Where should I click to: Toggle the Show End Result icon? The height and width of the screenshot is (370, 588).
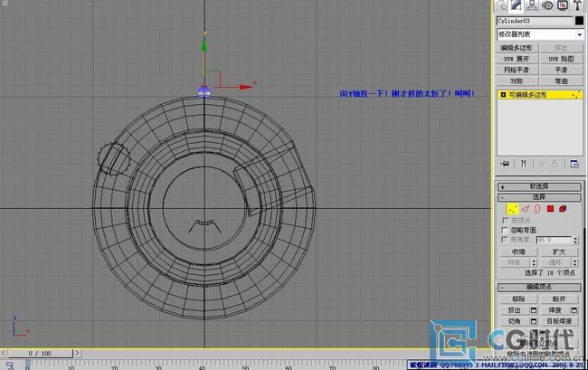pos(524,164)
